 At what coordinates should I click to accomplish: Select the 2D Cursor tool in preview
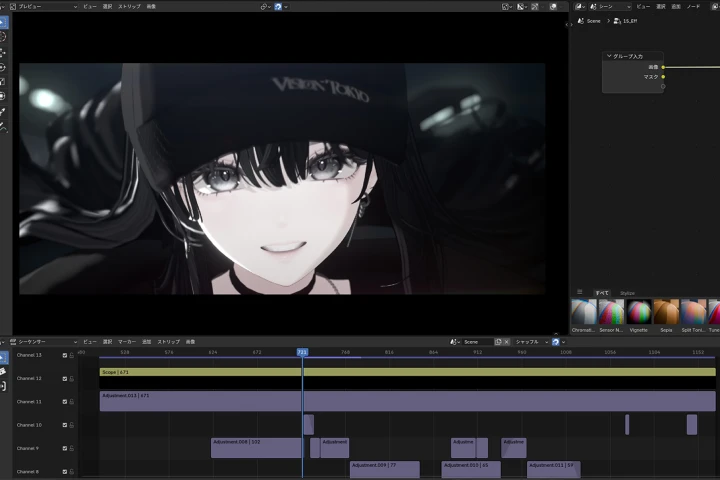tap(3, 37)
